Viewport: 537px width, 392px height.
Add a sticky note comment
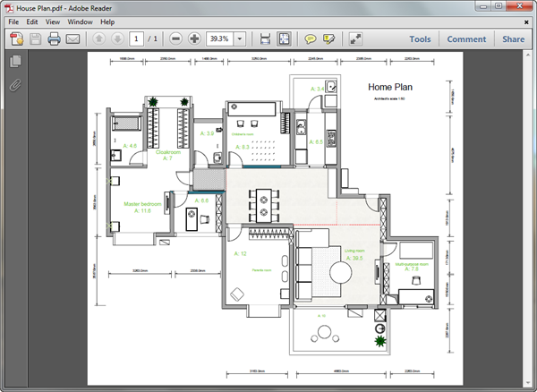[x=311, y=39]
